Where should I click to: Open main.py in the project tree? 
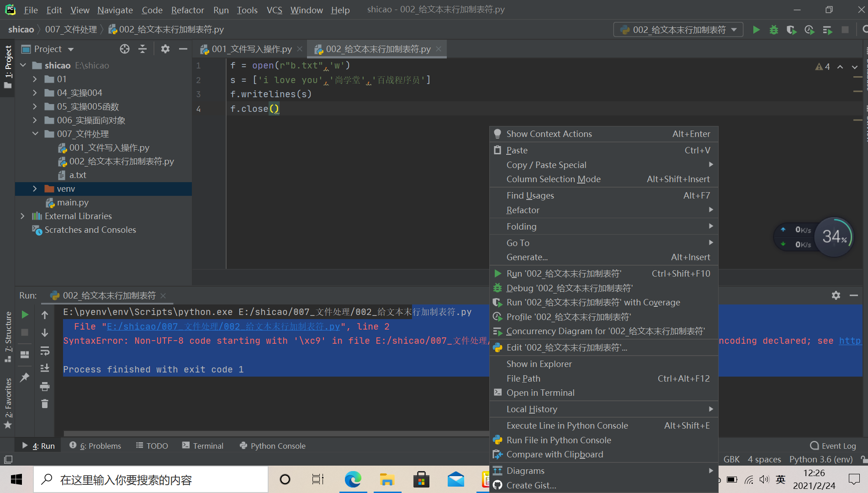point(67,202)
